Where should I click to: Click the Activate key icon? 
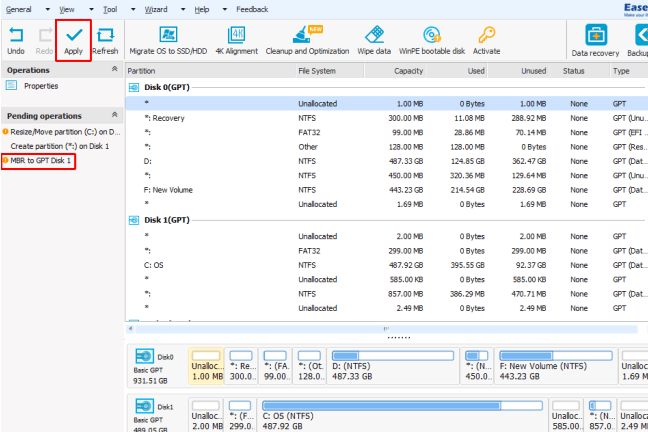click(486, 40)
